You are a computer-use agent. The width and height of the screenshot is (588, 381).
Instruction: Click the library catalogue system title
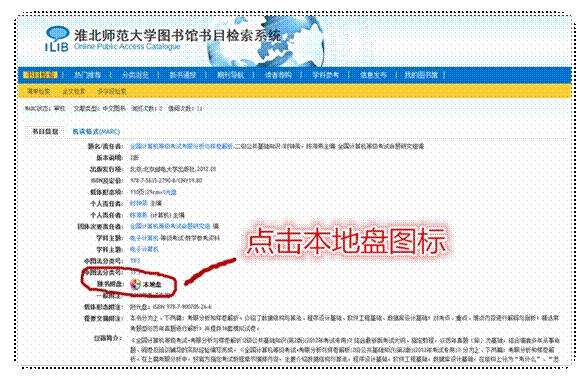(x=177, y=36)
